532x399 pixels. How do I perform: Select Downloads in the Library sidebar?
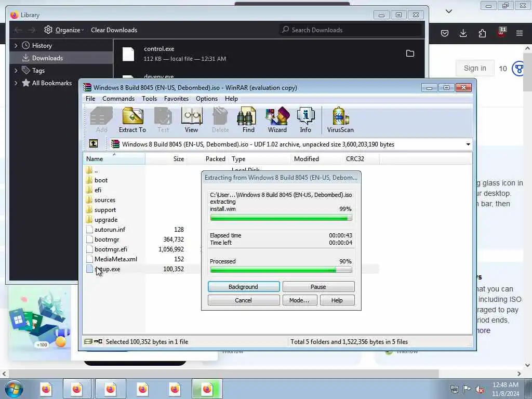[x=61, y=58]
